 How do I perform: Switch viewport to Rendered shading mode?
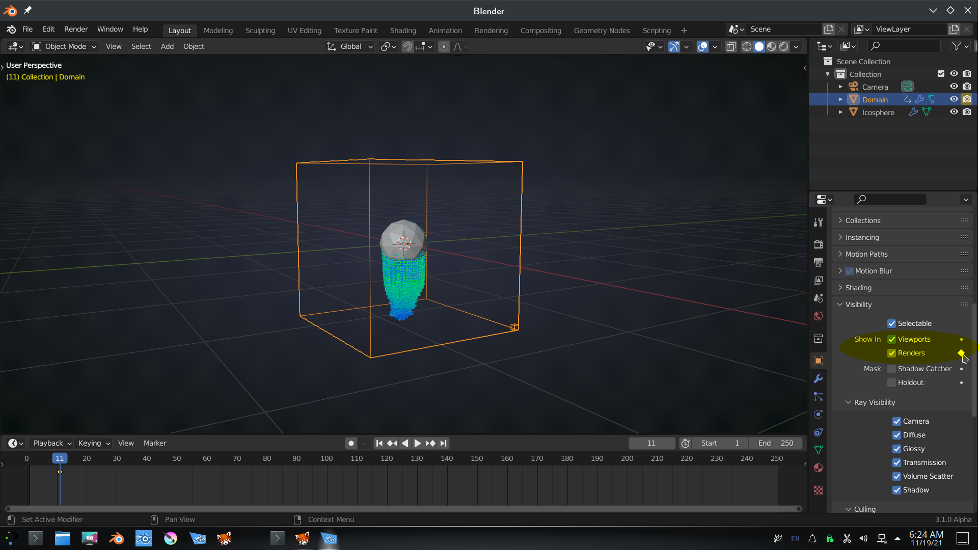click(783, 46)
